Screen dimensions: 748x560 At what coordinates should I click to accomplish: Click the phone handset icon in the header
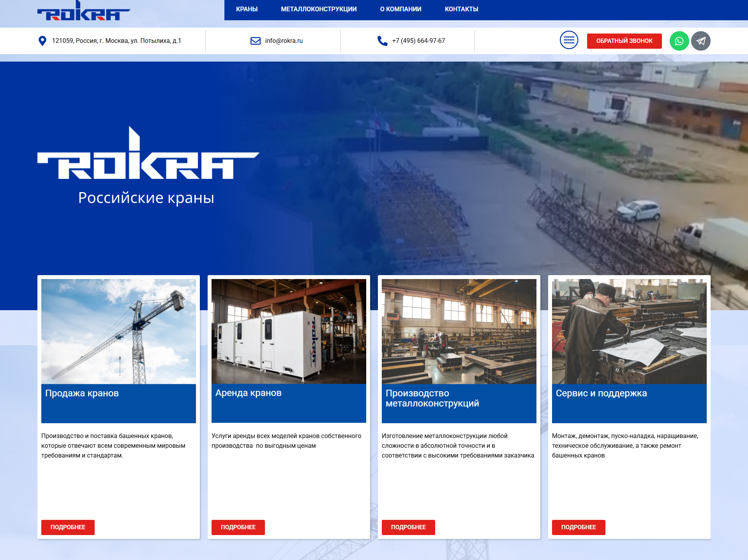tap(381, 40)
